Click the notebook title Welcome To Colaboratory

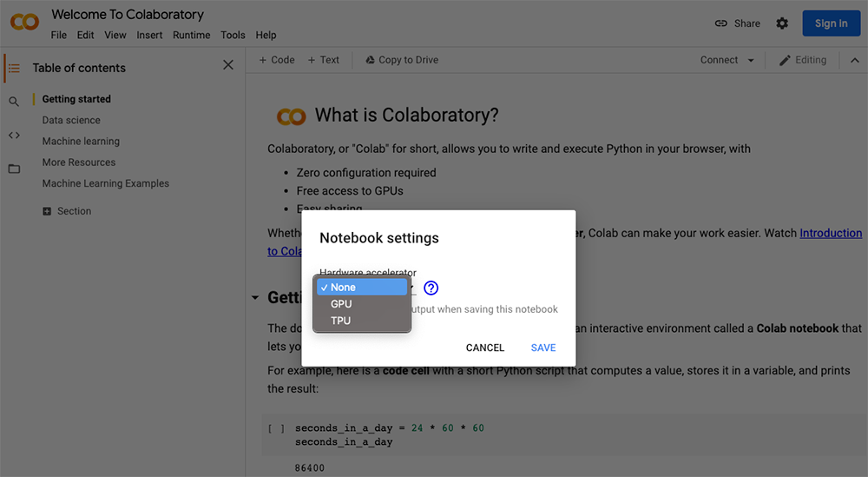(x=128, y=15)
